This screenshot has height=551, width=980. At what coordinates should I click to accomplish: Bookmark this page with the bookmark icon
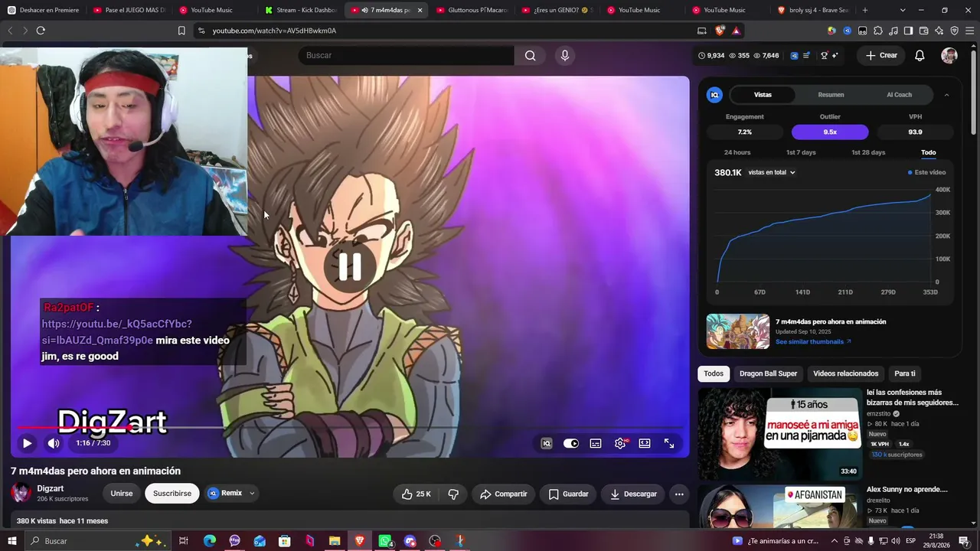pos(181,31)
